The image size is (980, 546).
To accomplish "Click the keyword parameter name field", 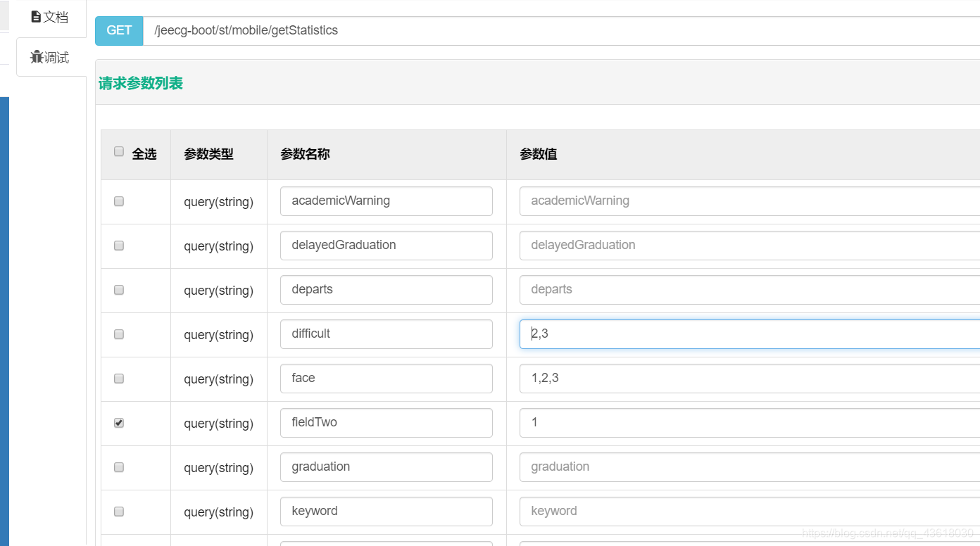I will (x=387, y=512).
